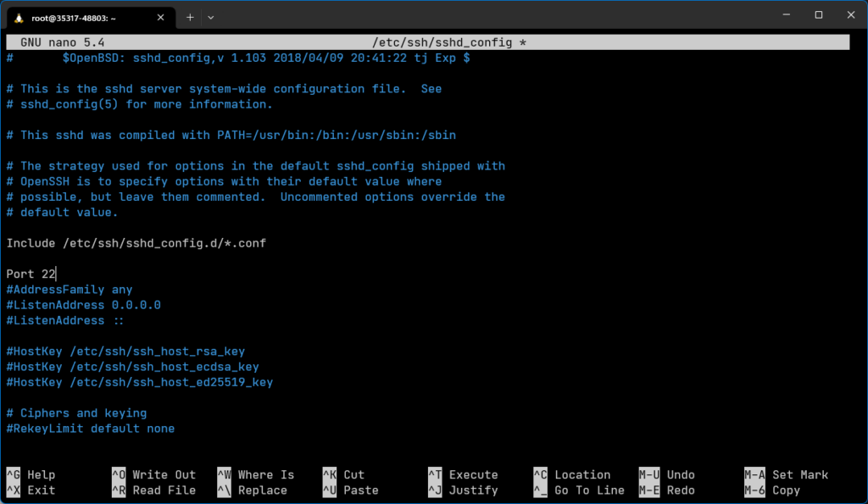Click the M-U Undo shortcut
Viewport: 868px width, 504px height.
[x=666, y=475]
